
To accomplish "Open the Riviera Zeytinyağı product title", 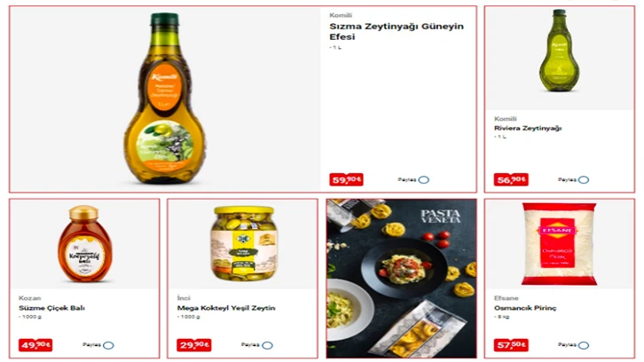I will click(x=528, y=128).
